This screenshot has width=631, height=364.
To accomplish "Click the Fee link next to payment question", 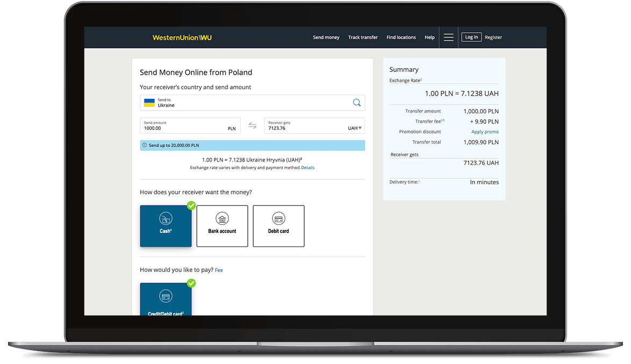I will click(x=219, y=270).
